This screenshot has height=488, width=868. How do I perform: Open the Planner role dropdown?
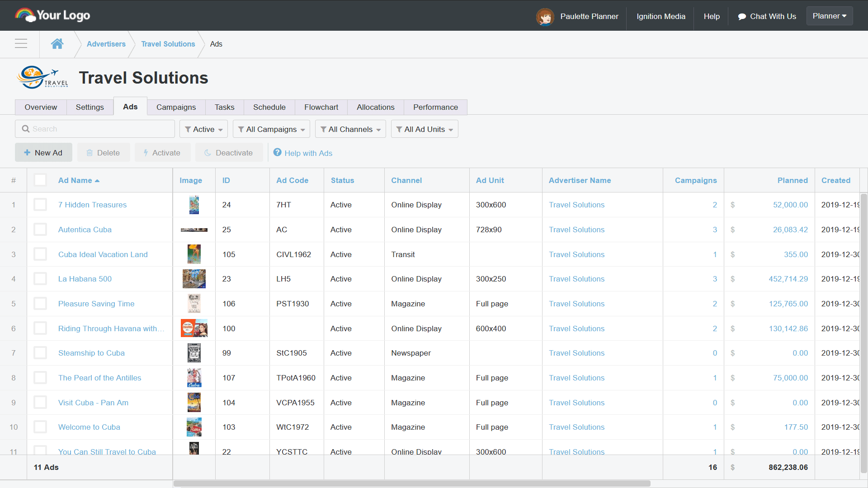coord(829,16)
